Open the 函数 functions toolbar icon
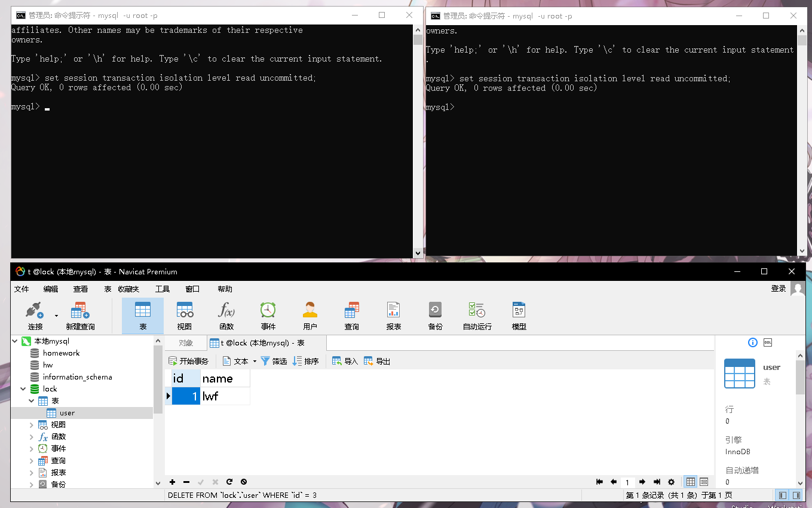This screenshot has width=812, height=508. point(226,316)
